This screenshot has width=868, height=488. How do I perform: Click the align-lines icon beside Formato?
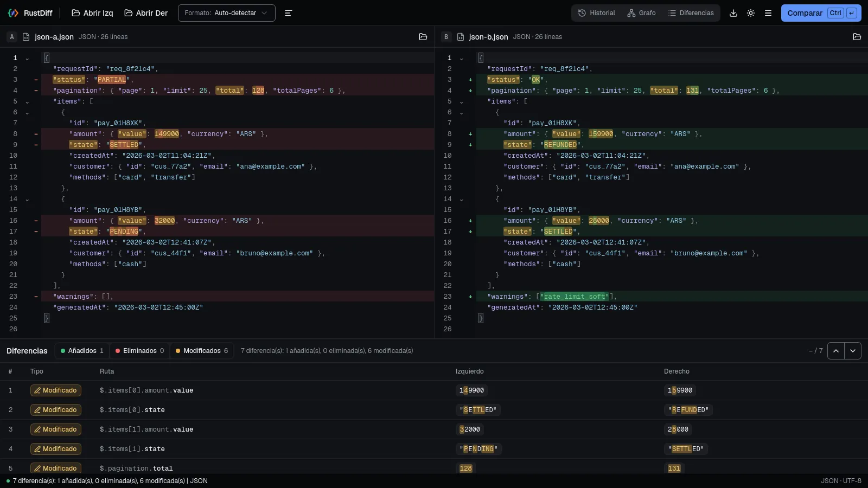(x=288, y=13)
